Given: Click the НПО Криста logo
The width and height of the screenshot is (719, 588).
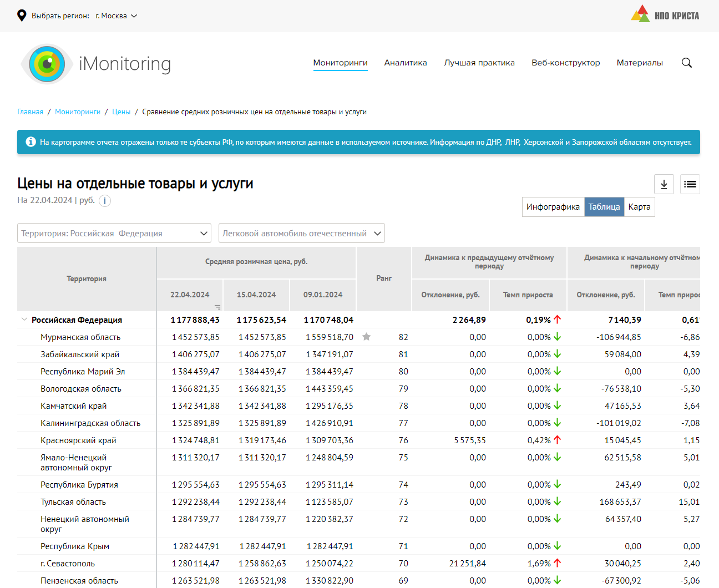Looking at the screenshot, I should (x=665, y=15).
